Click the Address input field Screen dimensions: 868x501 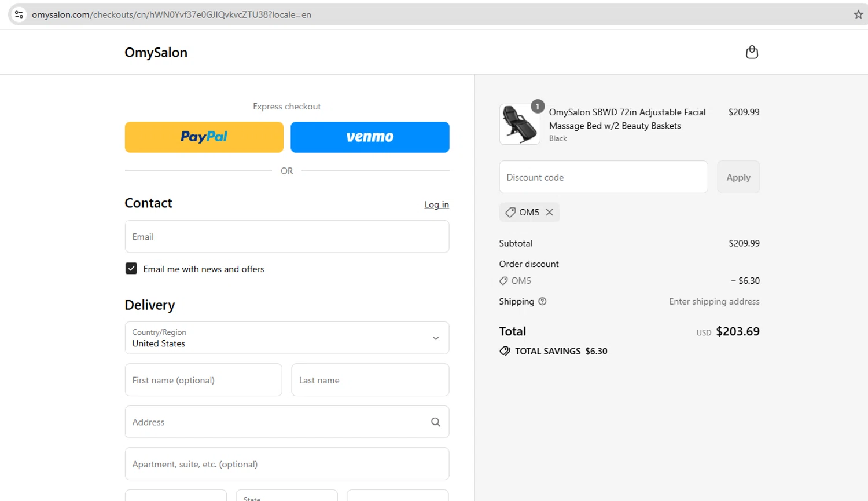click(287, 422)
